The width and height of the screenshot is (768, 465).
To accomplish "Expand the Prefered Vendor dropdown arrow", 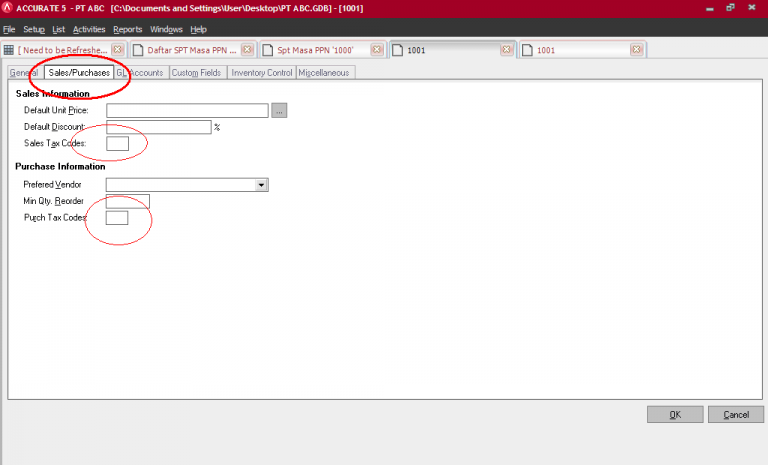I will [x=261, y=185].
